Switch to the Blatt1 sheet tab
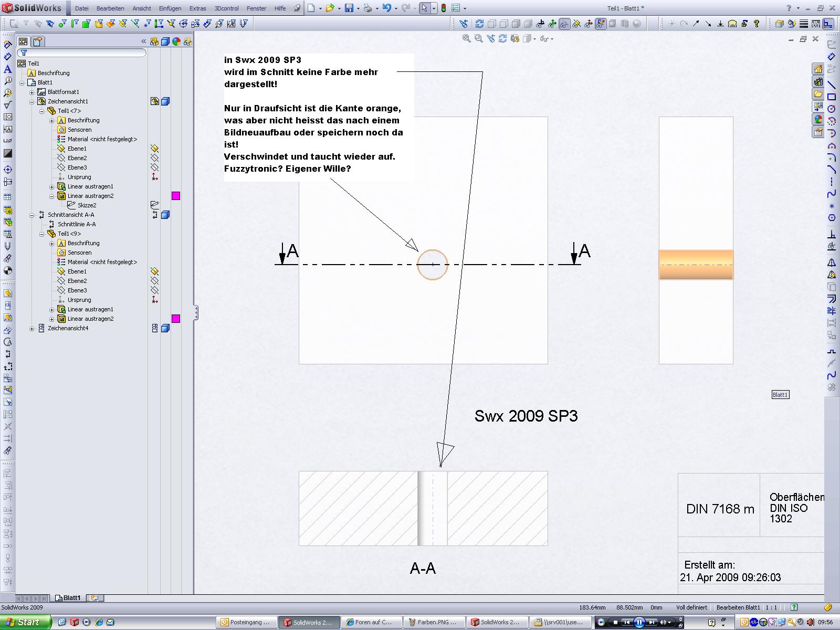Image resolution: width=840 pixels, height=630 pixels. coord(68,598)
